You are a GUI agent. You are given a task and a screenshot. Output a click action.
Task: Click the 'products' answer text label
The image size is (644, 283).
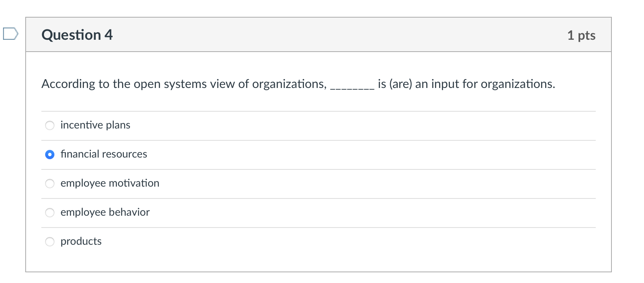[81, 241]
